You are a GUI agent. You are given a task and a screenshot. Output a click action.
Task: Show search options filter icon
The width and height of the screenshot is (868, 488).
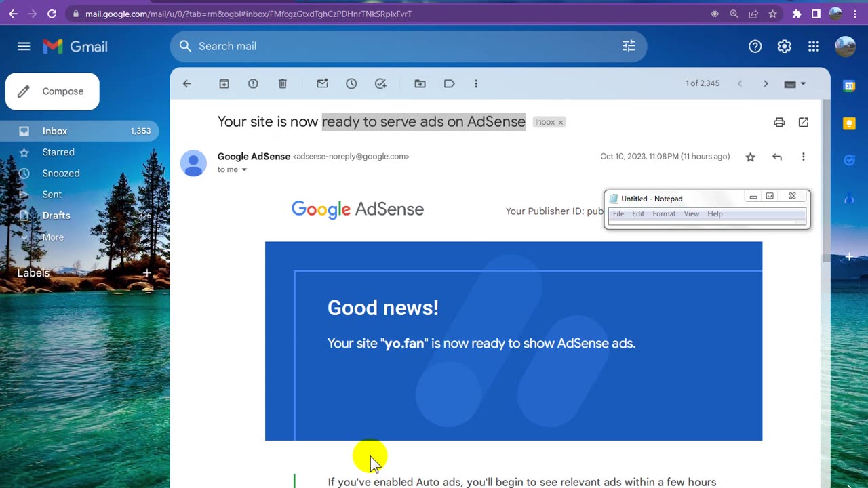pos(629,46)
